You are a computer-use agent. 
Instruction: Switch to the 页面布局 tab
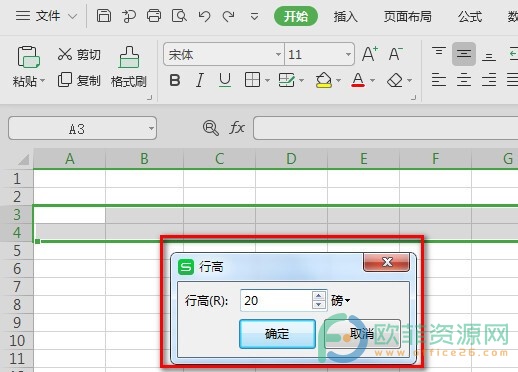coord(408,16)
